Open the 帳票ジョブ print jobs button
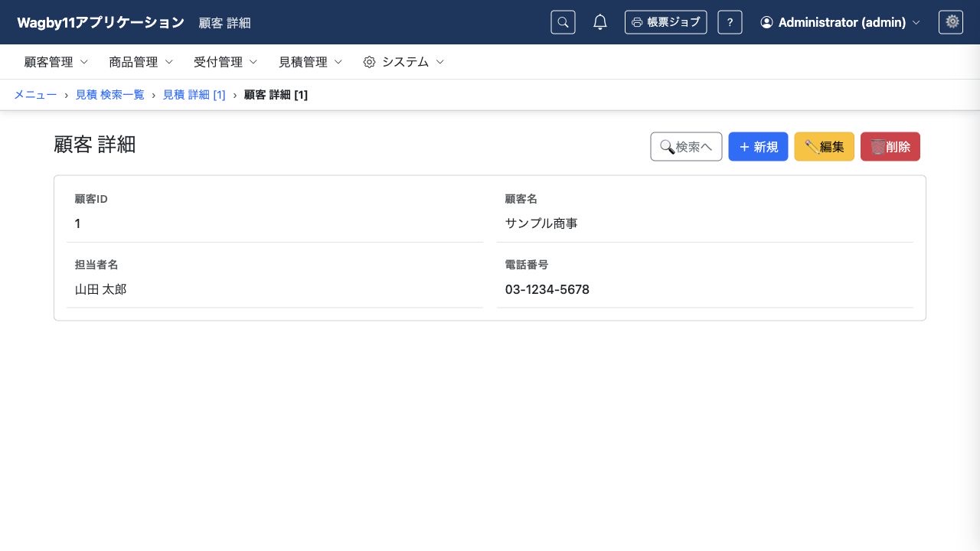Image resolution: width=980 pixels, height=551 pixels. coord(665,22)
